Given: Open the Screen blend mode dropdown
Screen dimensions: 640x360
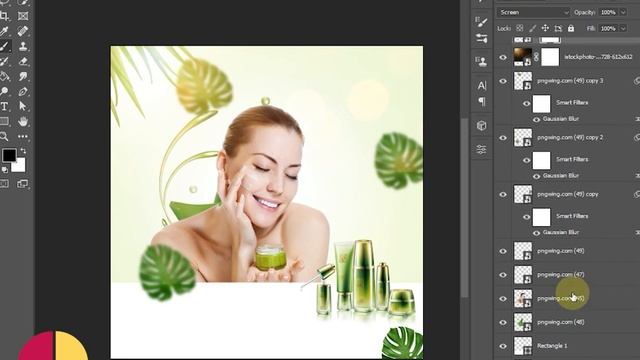Looking at the screenshot, I should tap(533, 13).
